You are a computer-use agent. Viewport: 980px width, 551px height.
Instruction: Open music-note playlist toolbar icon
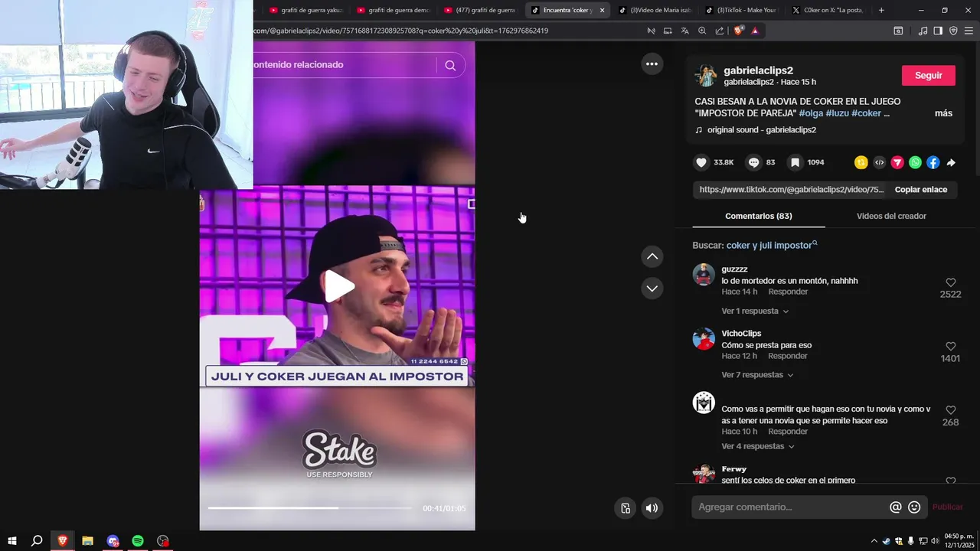pos(923,31)
